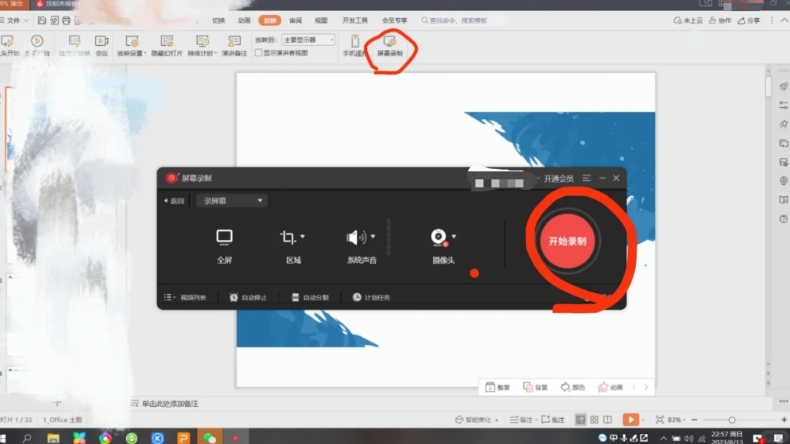The height and width of the screenshot is (444, 790).
Task: Click the red 开始录制 record button
Action: (x=567, y=241)
